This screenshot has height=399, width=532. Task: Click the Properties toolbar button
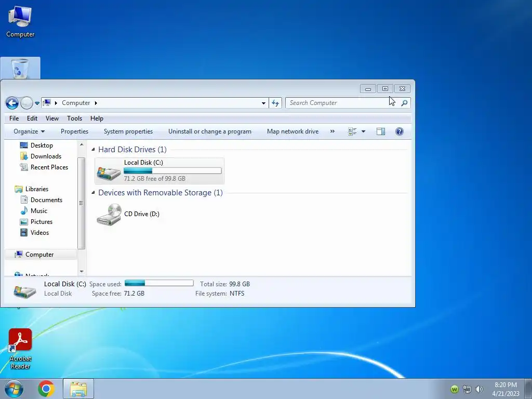click(74, 131)
